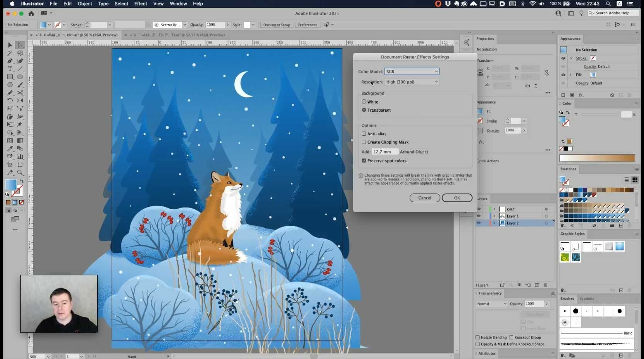Select the Rectangle tool
The width and height of the screenshot is (644, 359).
[10, 77]
